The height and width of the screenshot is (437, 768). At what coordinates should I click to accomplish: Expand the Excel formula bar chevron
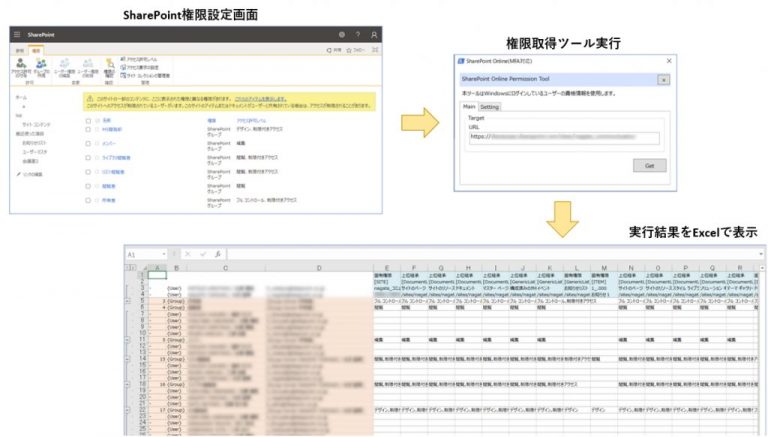point(760,254)
